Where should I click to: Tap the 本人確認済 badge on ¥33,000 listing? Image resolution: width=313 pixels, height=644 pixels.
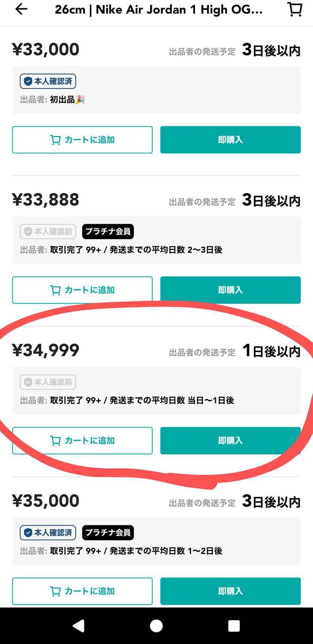click(48, 81)
